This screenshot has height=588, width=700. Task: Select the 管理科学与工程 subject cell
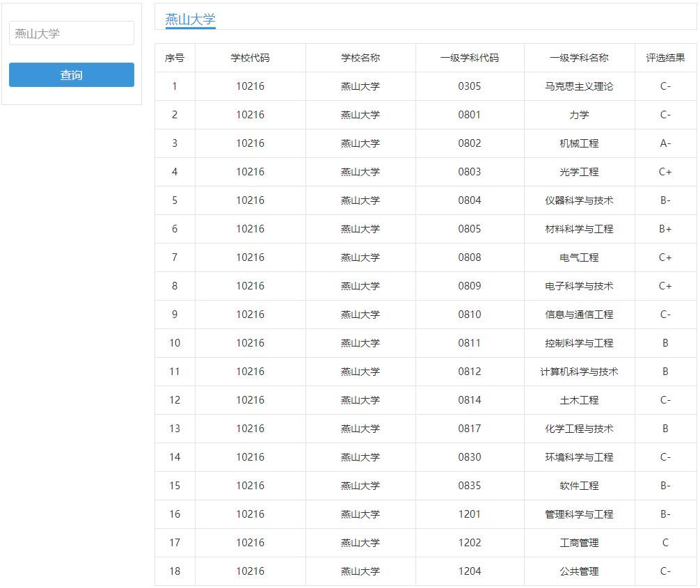[x=579, y=515]
